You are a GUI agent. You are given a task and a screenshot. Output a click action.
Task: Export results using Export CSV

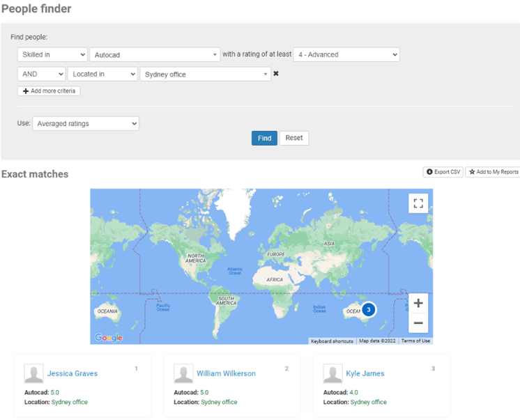click(x=443, y=171)
